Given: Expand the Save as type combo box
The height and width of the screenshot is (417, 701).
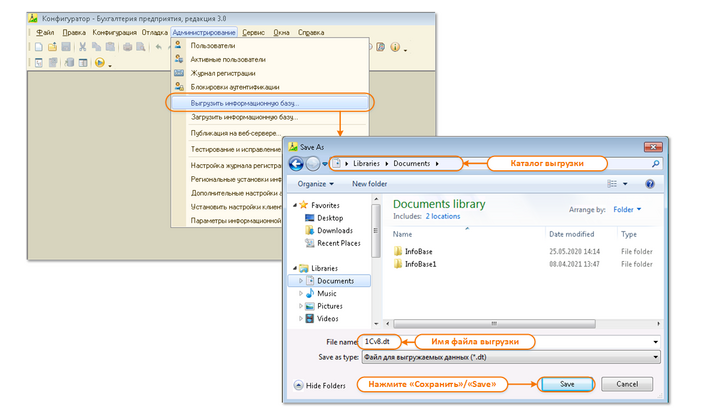Looking at the screenshot, I should click(510, 356).
